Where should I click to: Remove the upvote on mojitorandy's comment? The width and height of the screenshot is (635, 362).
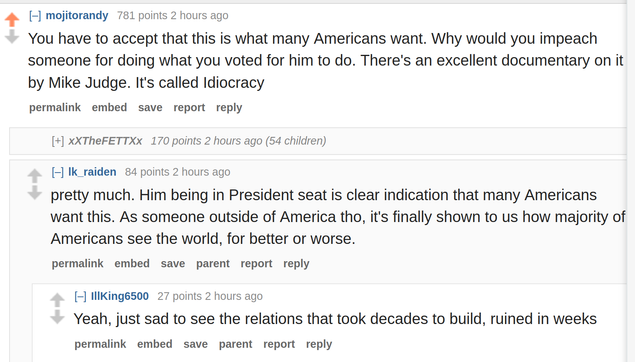pos(12,19)
